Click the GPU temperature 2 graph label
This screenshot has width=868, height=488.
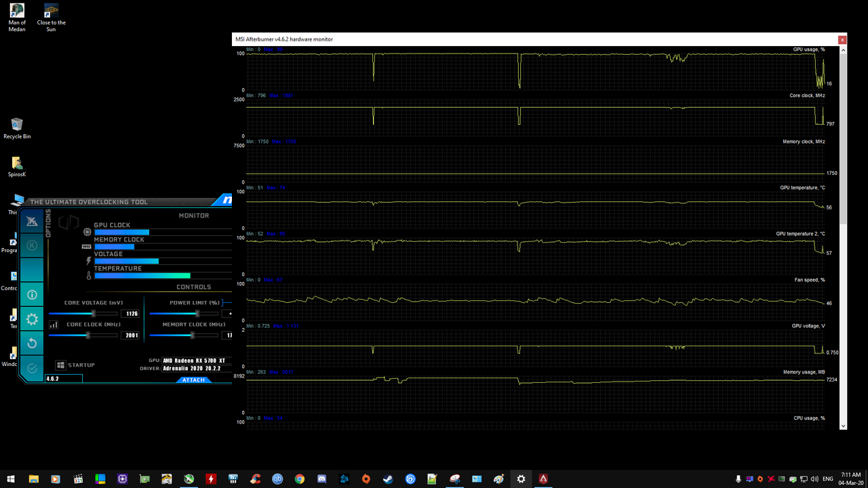(800, 234)
